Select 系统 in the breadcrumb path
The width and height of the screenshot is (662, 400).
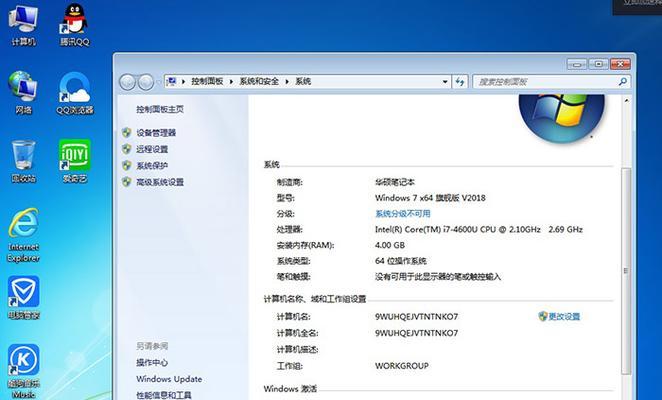(303, 82)
